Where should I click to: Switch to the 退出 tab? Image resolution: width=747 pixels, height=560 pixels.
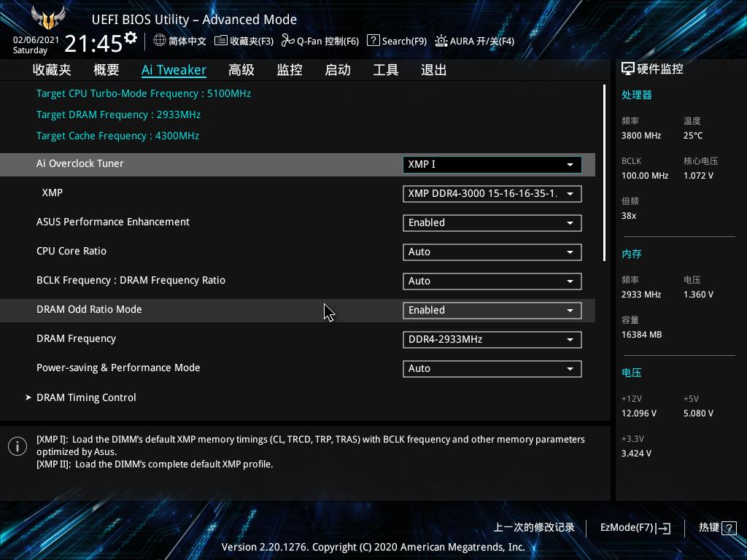(434, 70)
